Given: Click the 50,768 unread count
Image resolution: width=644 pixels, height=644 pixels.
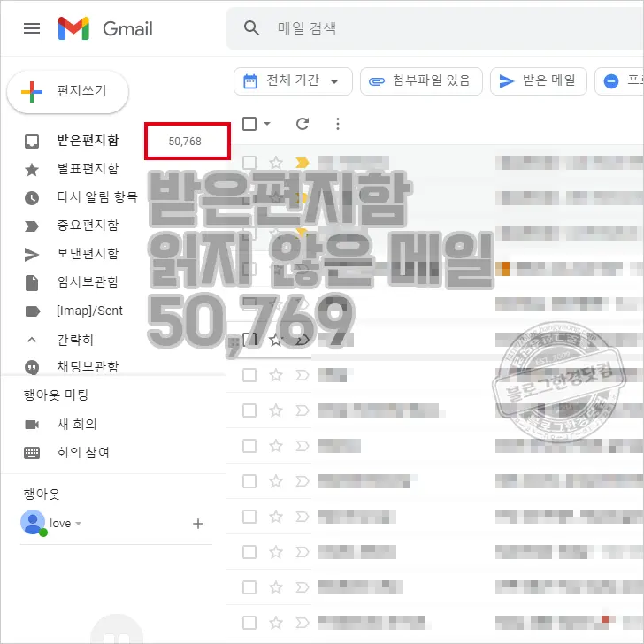Looking at the screenshot, I should tap(185, 142).
